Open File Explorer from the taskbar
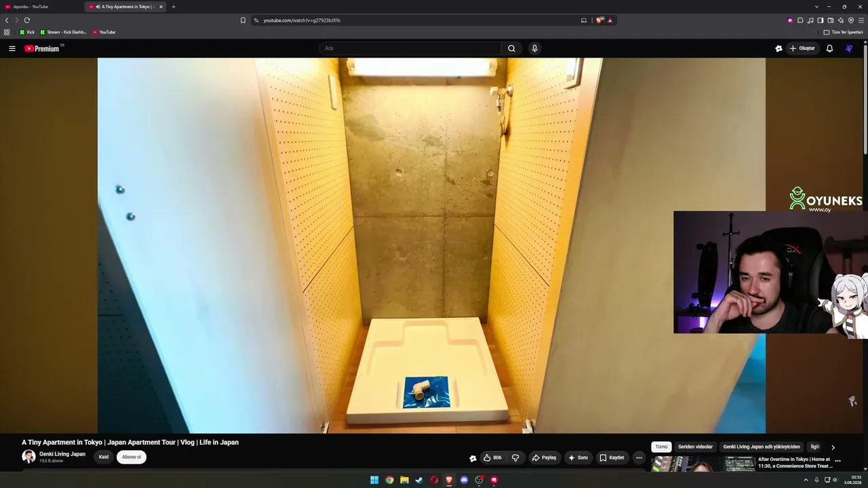868x488 pixels. point(404,480)
